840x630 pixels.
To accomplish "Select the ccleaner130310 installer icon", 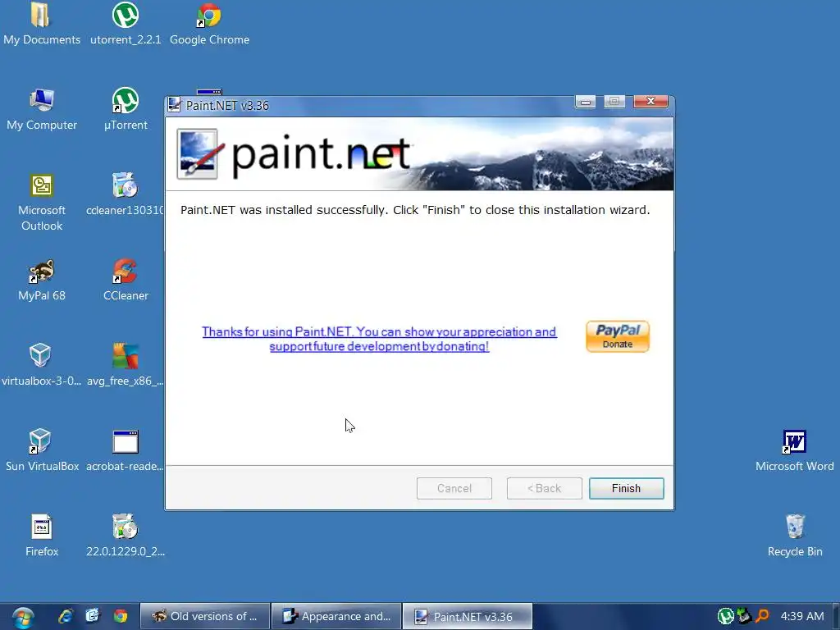I will [x=126, y=195].
